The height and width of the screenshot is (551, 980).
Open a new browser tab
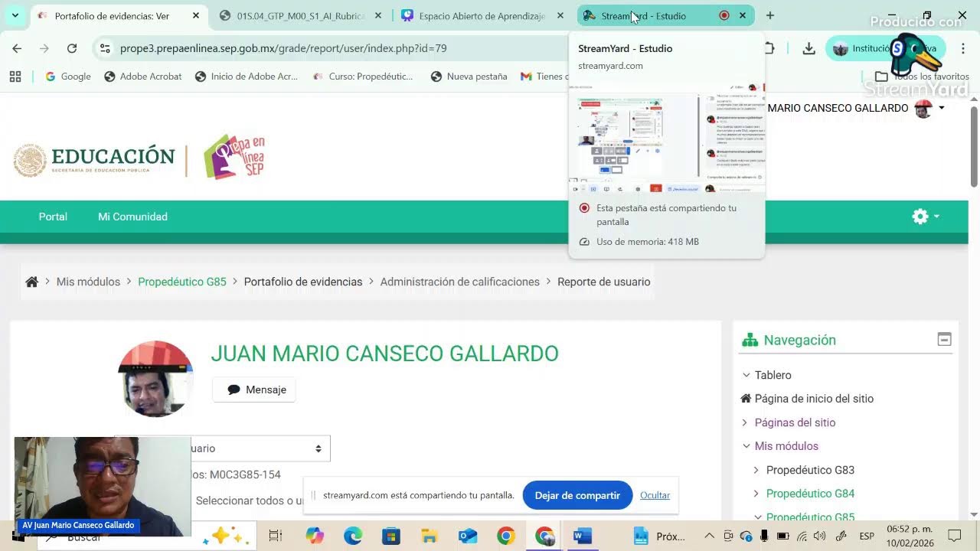770,15
